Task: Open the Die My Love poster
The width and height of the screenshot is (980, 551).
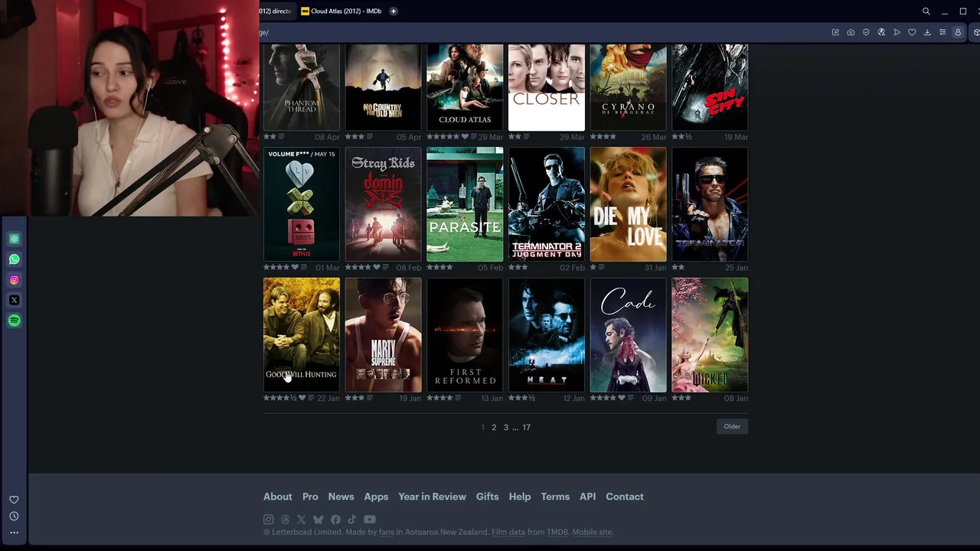Action: (x=629, y=204)
